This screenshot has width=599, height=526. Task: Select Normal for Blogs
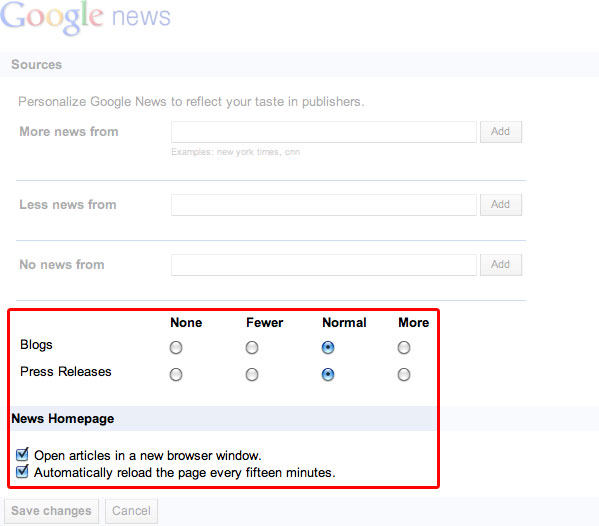[328, 348]
